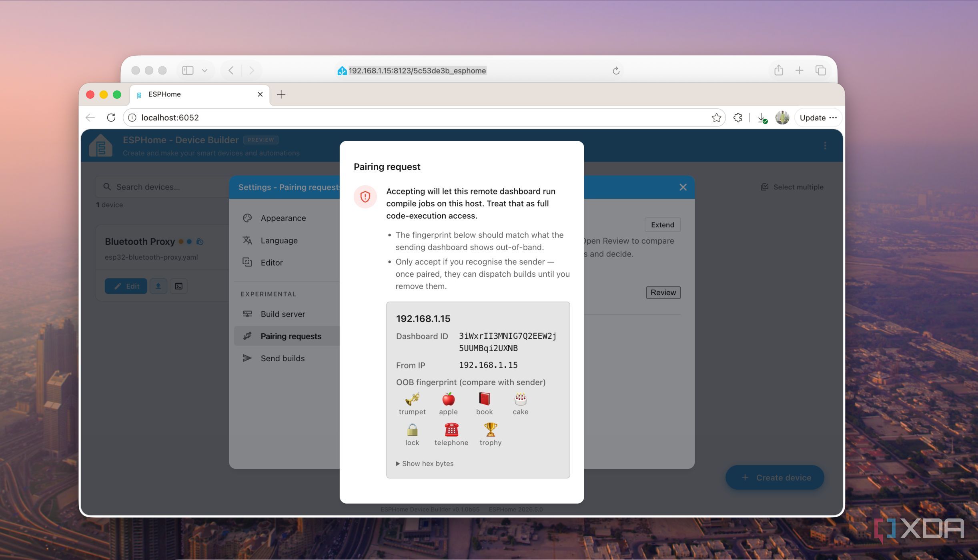Click the red shield warning icon

point(365,197)
